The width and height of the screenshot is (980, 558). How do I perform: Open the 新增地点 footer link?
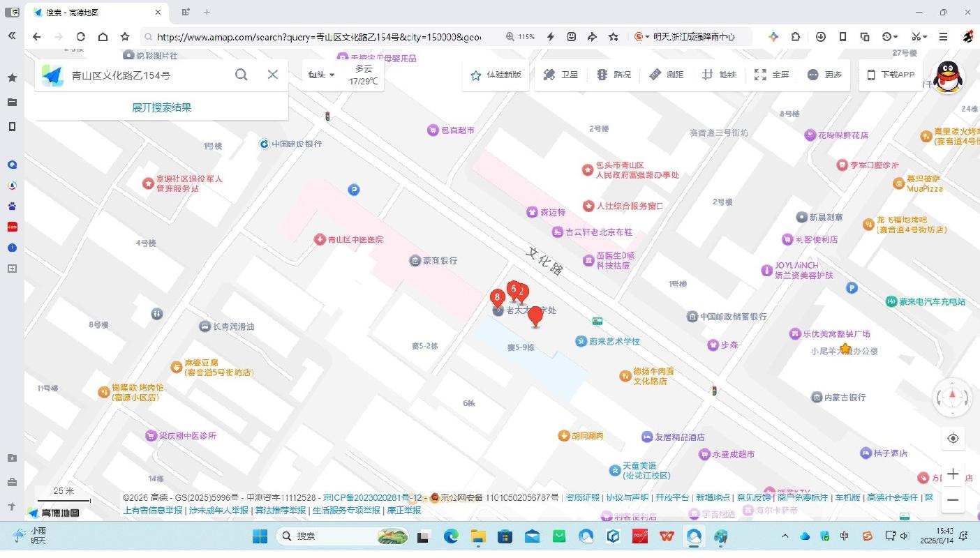click(713, 497)
